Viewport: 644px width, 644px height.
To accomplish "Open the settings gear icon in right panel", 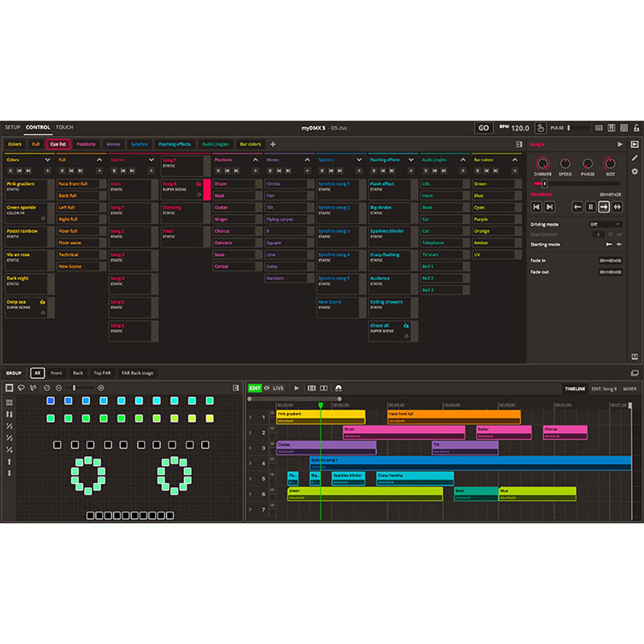I will point(634,172).
